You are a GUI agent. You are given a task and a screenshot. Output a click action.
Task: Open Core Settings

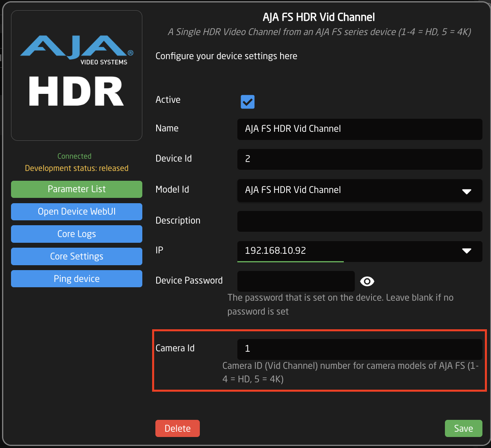pyautogui.click(x=77, y=257)
